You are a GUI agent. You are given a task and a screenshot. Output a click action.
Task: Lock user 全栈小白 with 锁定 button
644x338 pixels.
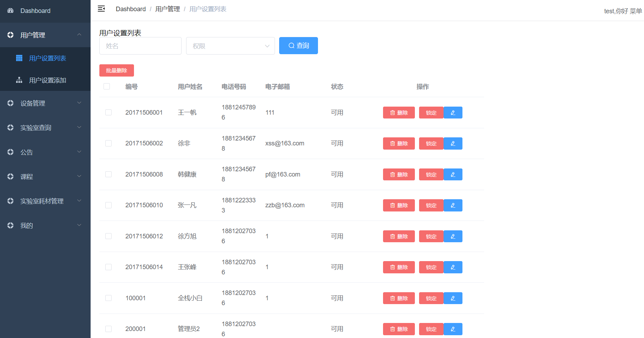(x=431, y=298)
